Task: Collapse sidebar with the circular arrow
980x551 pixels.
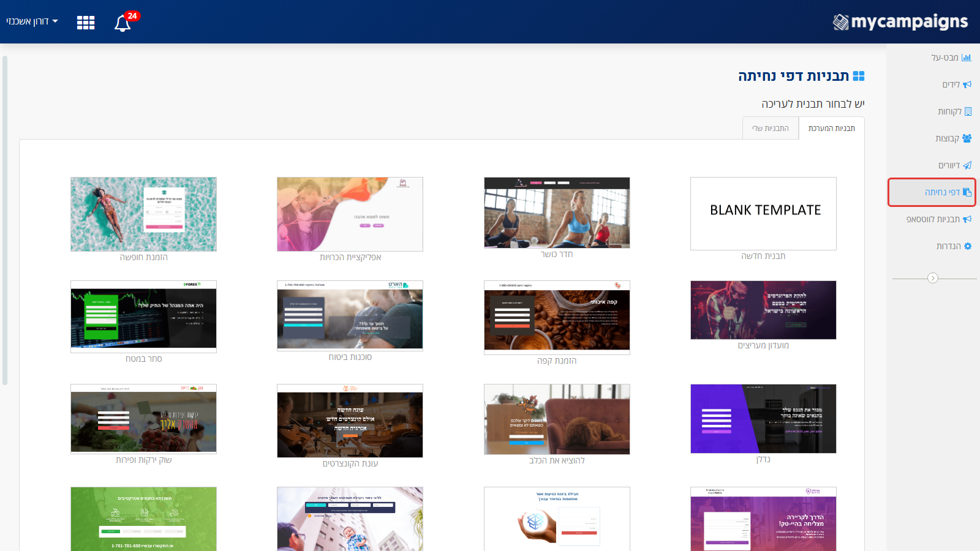Action: [x=933, y=278]
